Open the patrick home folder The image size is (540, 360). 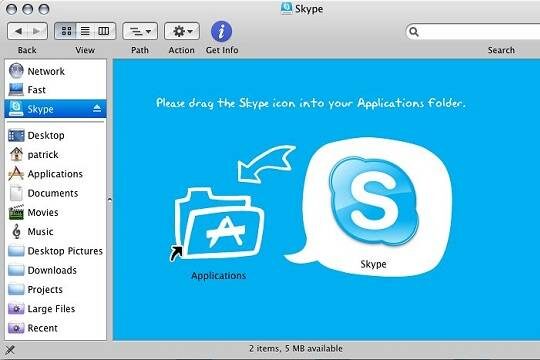click(55, 155)
